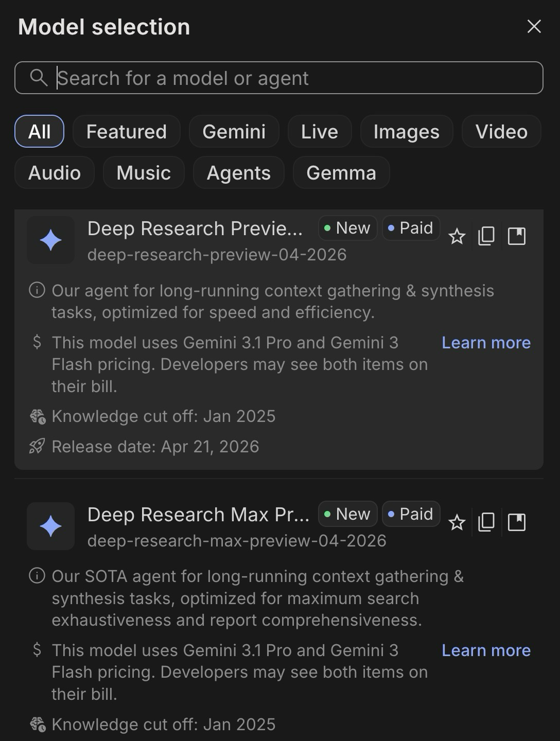Click dollar icon in Deep Research Preview card
Image resolution: width=560 pixels, height=741 pixels.
pos(37,342)
